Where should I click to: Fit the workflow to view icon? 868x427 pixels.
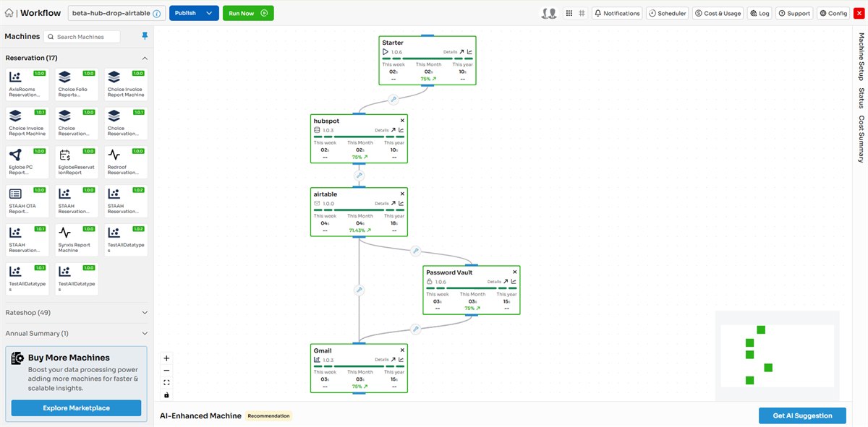(x=167, y=383)
